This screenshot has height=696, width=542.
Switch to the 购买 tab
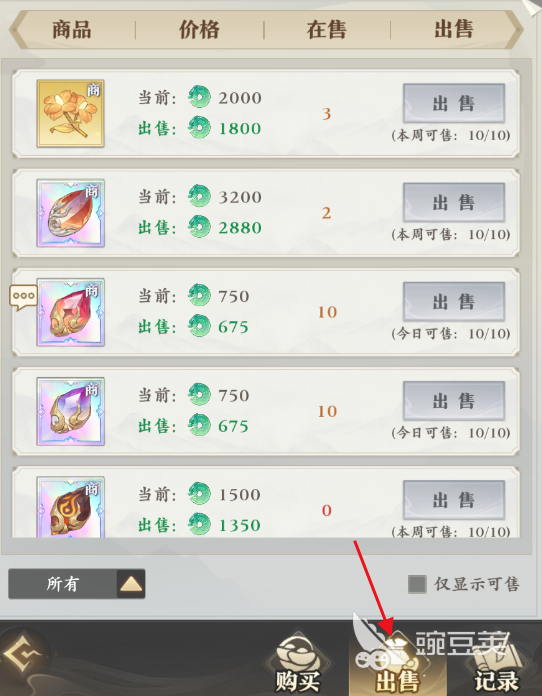point(298,664)
